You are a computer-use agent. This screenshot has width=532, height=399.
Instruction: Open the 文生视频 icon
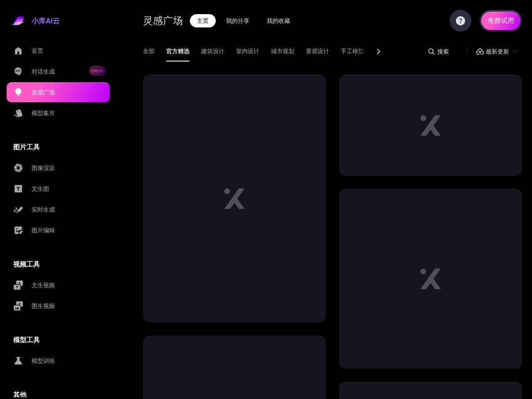click(18, 285)
